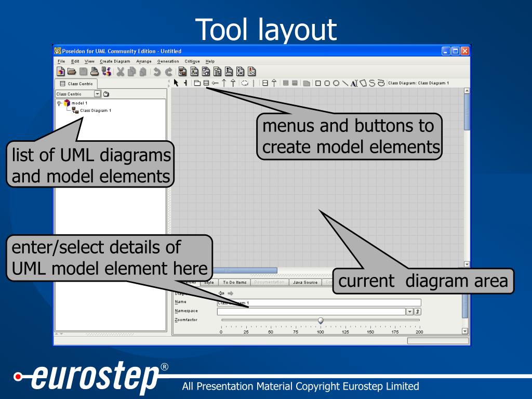Select the Rounded Rectangle drawing tool
The image size is (532, 399).
[327, 83]
